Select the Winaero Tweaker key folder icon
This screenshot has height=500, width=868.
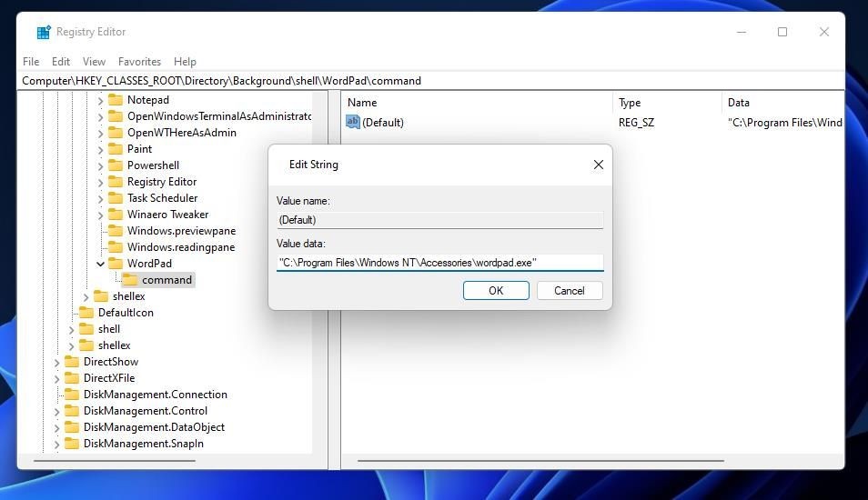116,215
